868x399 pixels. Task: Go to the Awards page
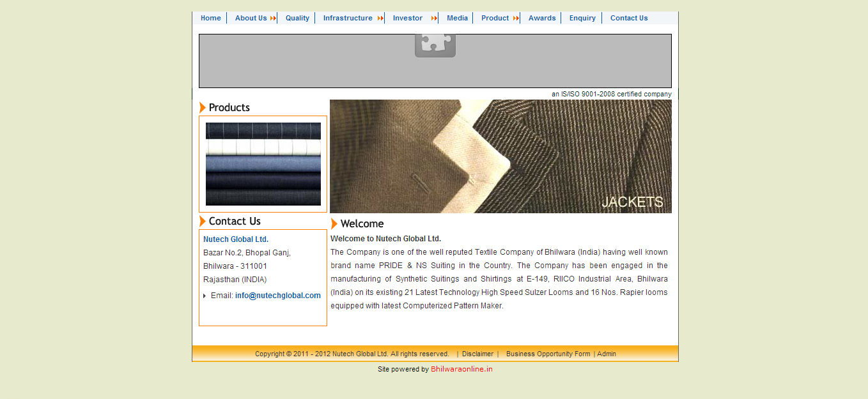click(542, 18)
